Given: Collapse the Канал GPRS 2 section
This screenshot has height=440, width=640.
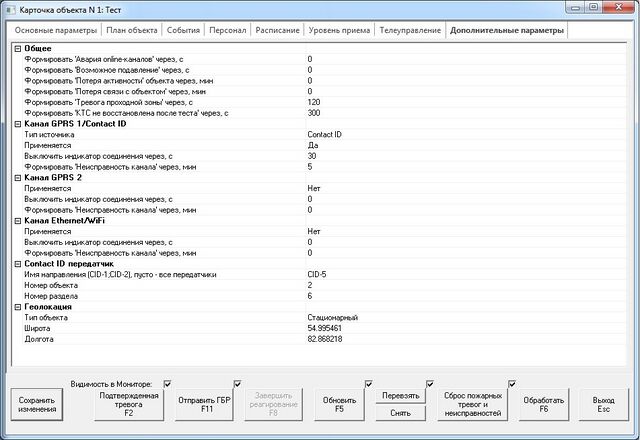Looking at the screenshot, I should [17, 177].
